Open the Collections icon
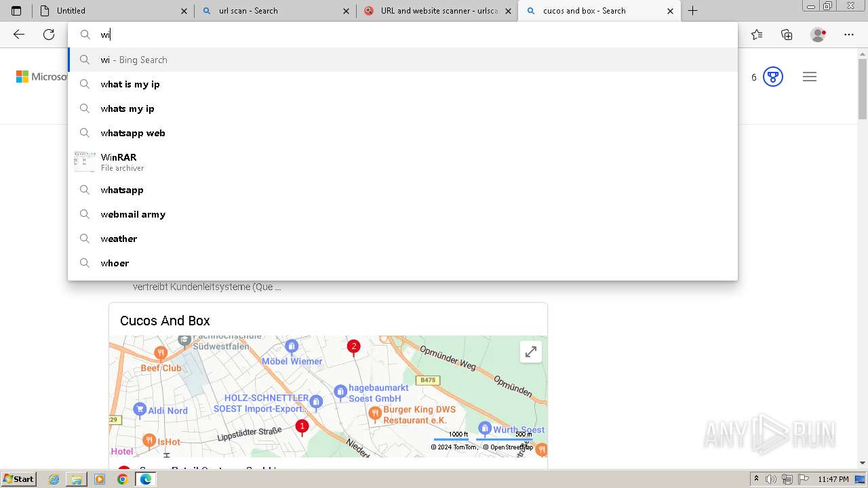This screenshot has height=488, width=868. [x=787, y=35]
